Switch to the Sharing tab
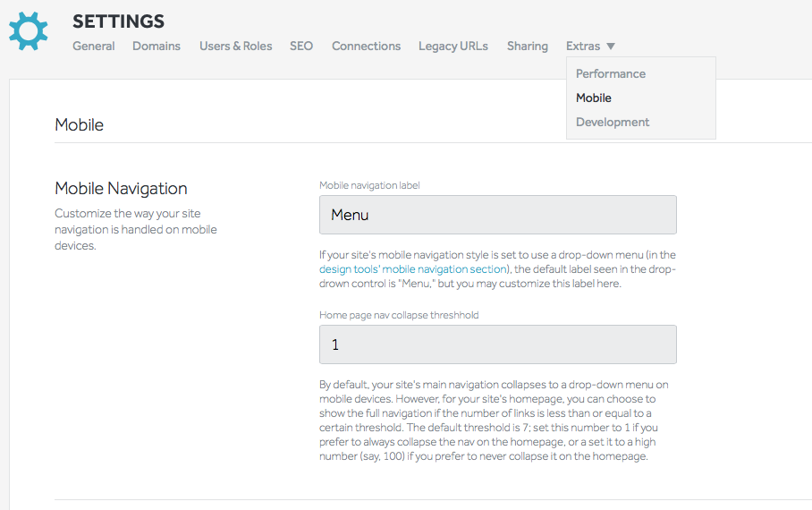The width and height of the screenshot is (812, 510). 528,46
